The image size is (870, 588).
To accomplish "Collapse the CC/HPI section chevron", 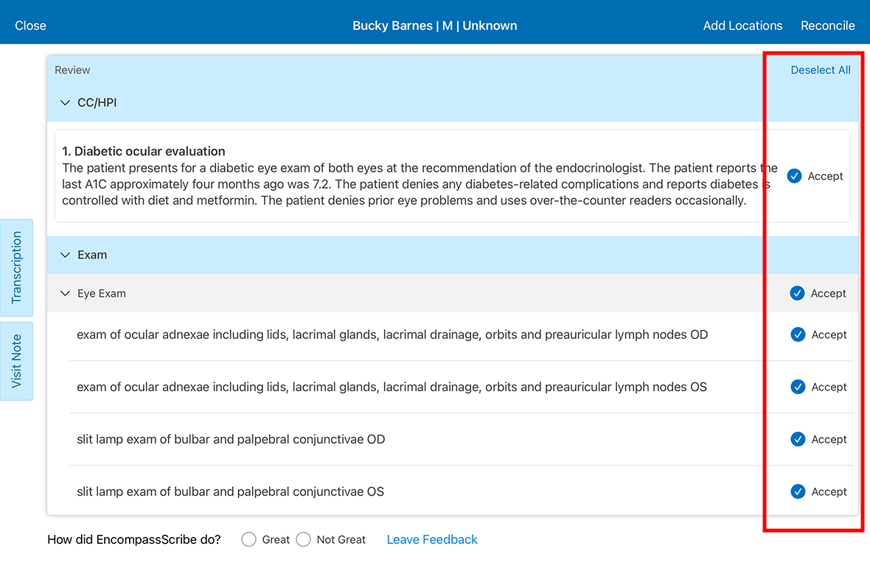I will pos(65,103).
